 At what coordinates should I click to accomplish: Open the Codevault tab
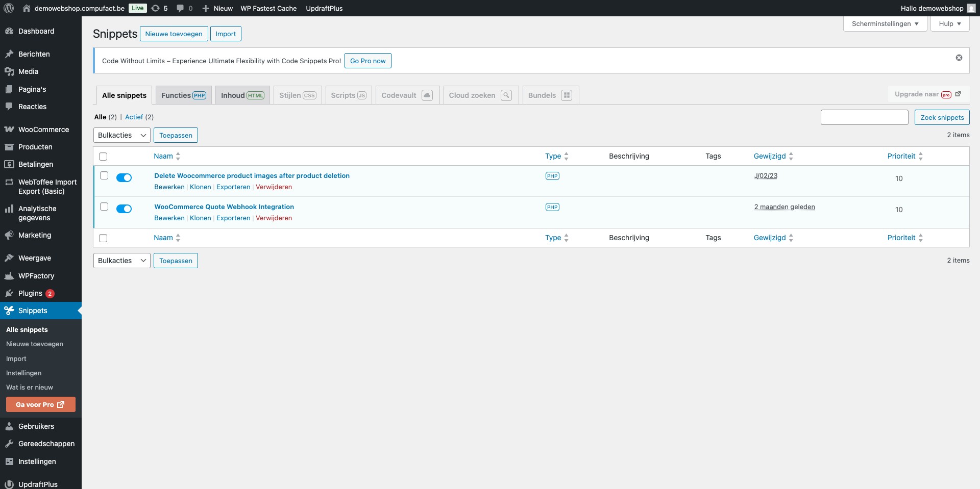(407, 95)
